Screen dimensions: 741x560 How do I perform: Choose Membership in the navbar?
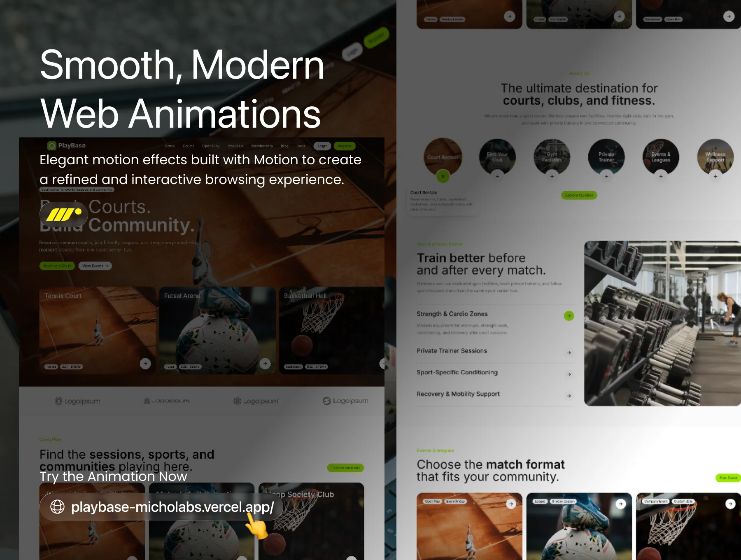pyautogui.click(x=262, y=146)
